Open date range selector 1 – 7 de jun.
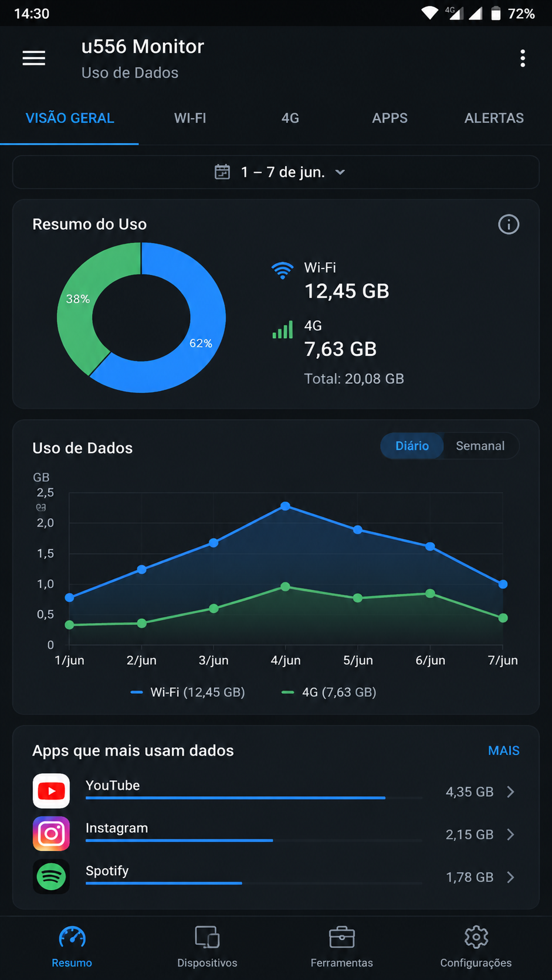 [276, 172]
